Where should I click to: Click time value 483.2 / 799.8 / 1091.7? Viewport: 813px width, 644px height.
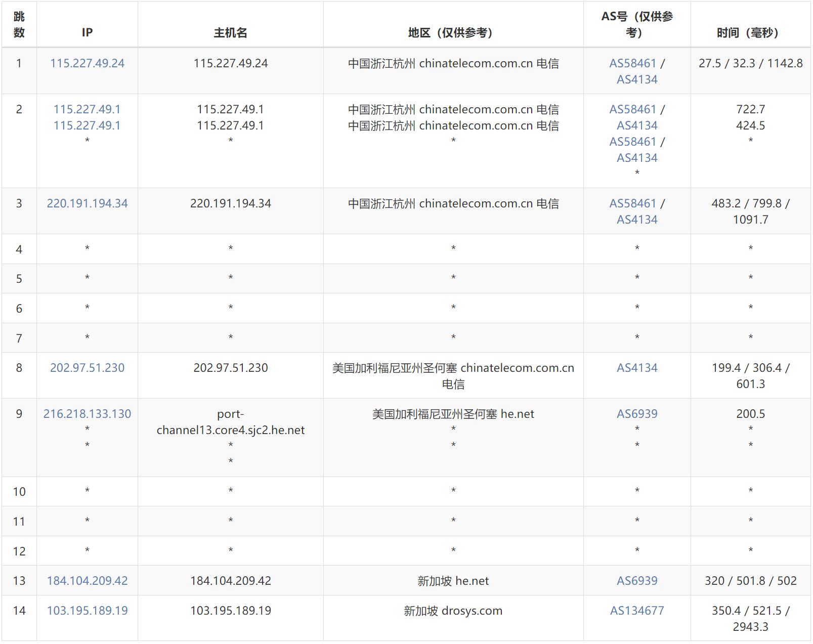(750, 211)
